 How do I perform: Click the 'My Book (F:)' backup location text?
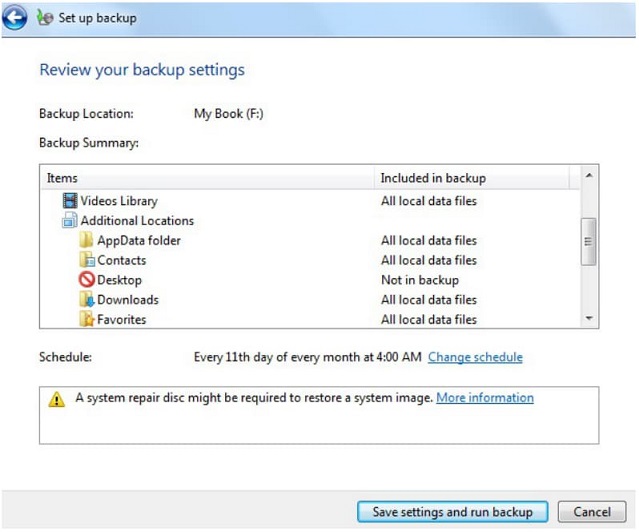229,114
